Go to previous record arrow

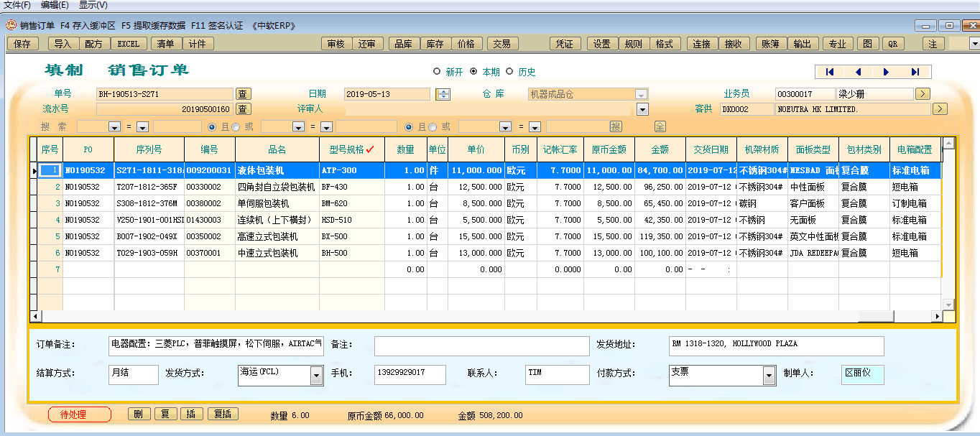pos(859,72)
